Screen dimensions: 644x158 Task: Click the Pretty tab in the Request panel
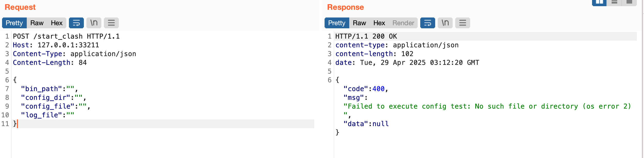(x=14, y=23)
